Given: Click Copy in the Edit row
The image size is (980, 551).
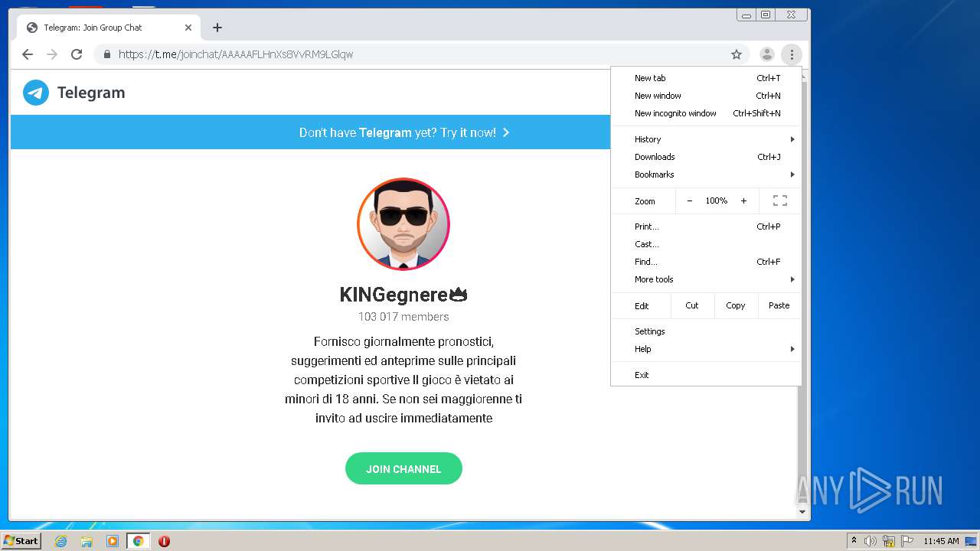Looking at the screenshot, I should tap(736, 305).
